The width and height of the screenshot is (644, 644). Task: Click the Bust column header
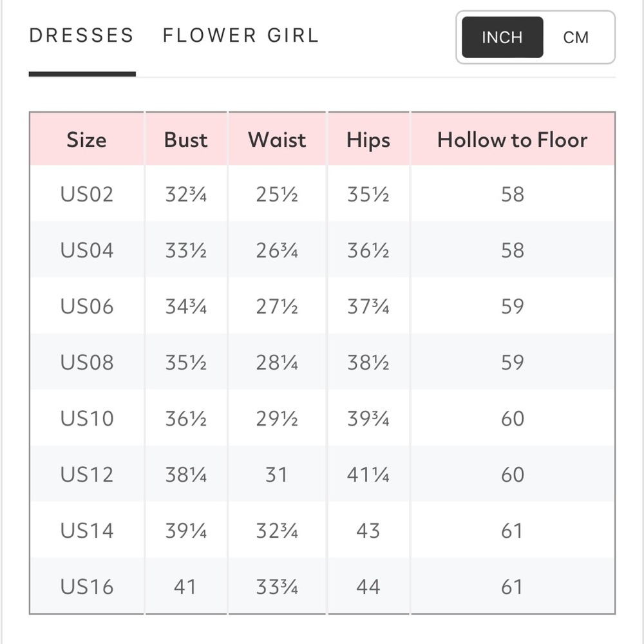pos(186,139)
